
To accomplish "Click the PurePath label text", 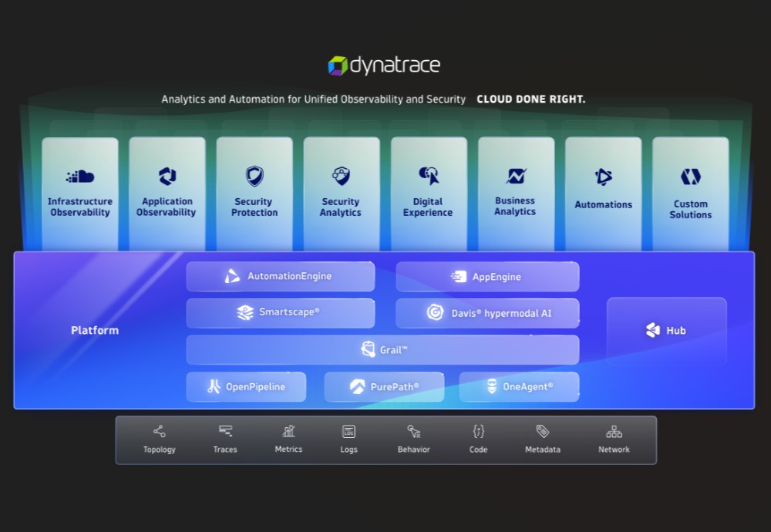I will pos(395,387).
